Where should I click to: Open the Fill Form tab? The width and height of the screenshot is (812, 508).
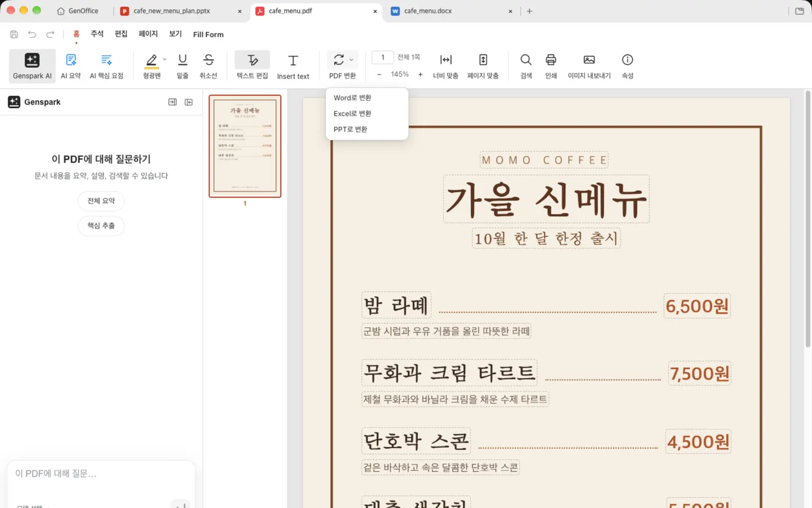coord(208,35)
